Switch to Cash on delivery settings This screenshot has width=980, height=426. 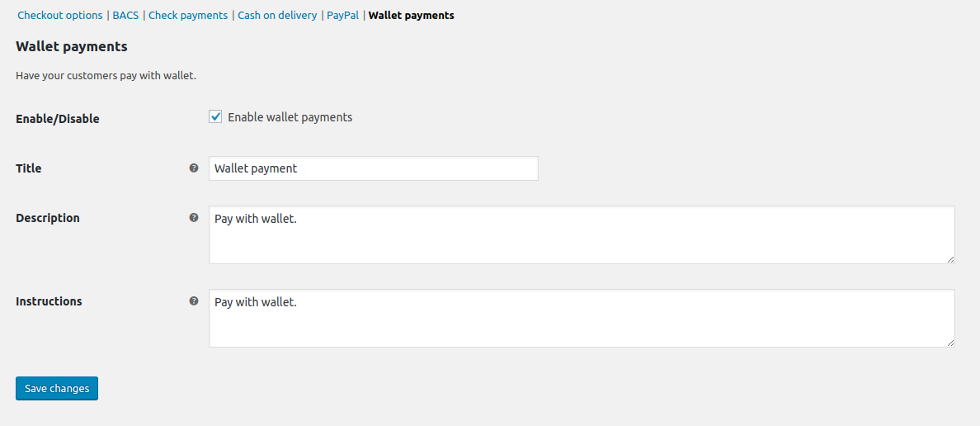point(277,15)
